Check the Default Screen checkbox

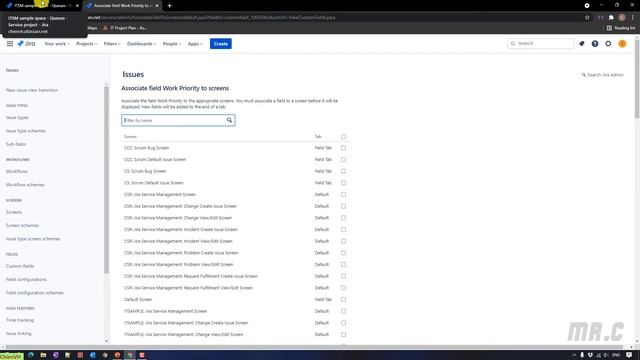(343, 299)
